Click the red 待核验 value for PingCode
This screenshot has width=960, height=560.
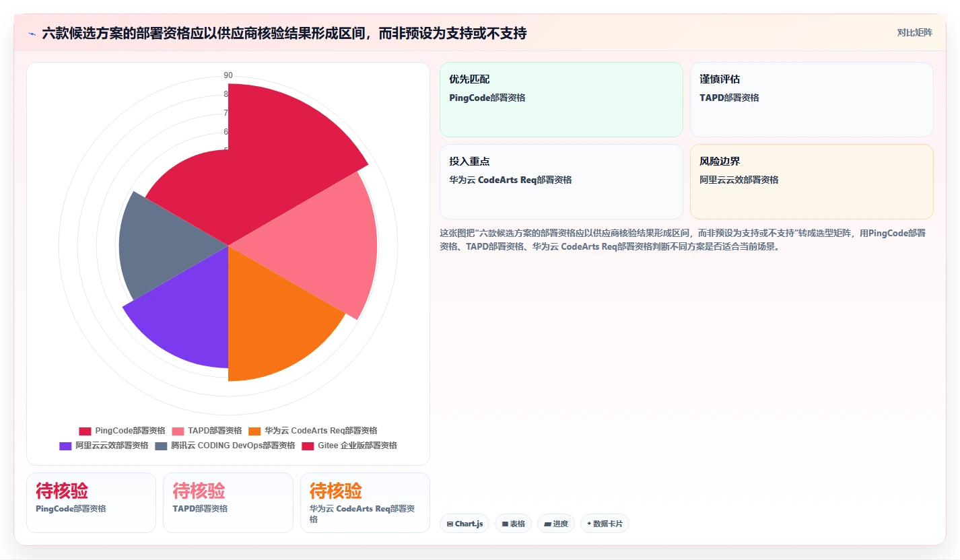(x=62, y=491)
